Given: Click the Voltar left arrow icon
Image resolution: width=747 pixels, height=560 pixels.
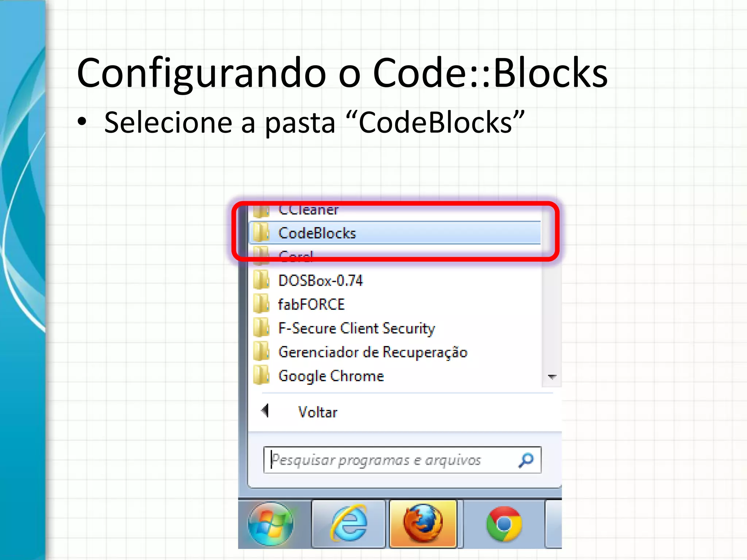Looking at the screenshot, I should (x=265, y=411).
